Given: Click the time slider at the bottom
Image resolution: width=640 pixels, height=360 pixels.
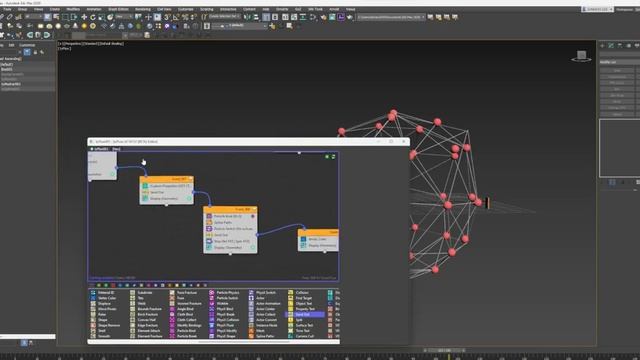Looking at the screenshot, I should (444, 350).
